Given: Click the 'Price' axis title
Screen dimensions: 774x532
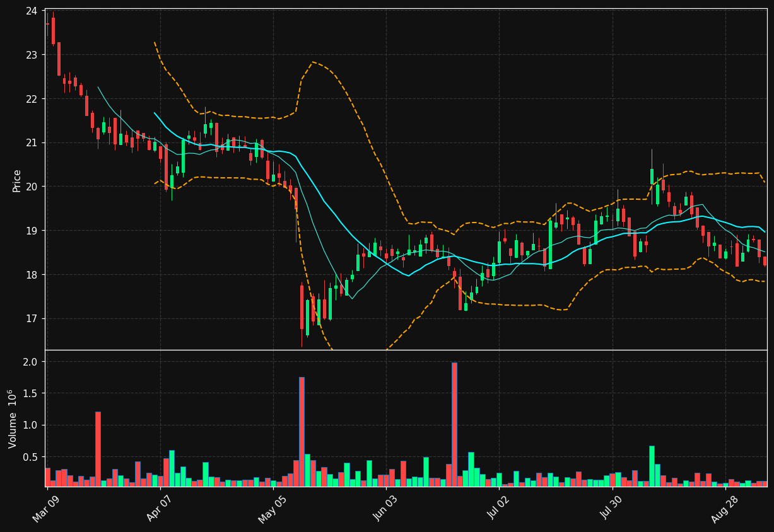Looking at the screenshot, I should pyautogui.click(x=17, y=180).
